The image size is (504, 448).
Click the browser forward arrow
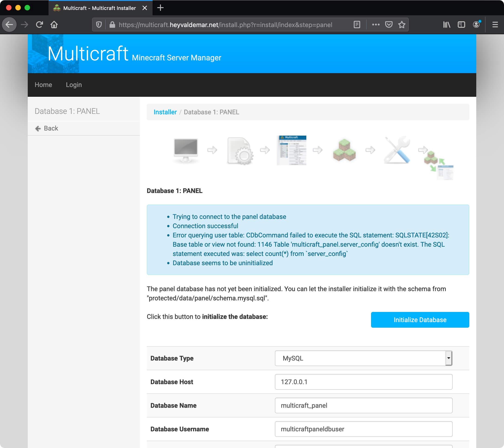pyautogui.click(x=25, y=25)
